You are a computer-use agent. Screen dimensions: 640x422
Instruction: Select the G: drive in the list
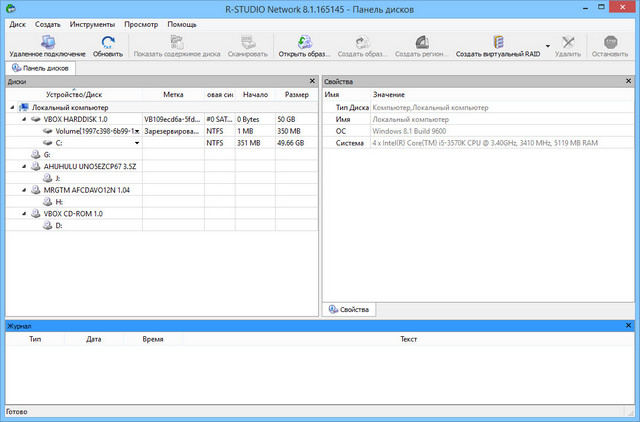(46, 155)
